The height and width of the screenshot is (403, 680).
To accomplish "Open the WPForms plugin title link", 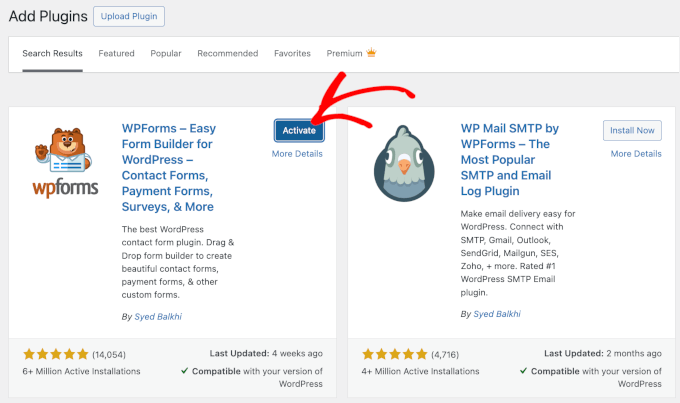I will point(168,168).
